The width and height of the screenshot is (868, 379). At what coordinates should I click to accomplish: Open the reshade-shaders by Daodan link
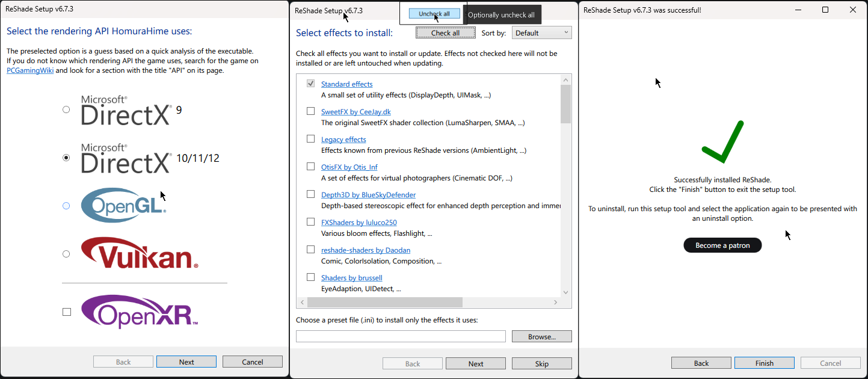[x=366, y=250]
